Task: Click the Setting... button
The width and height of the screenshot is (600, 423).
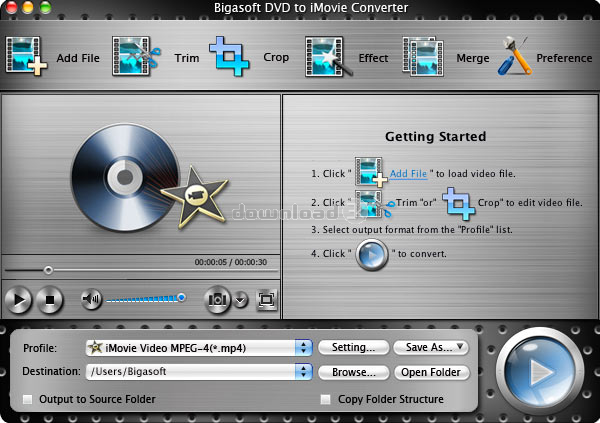Action: point(354,348)
